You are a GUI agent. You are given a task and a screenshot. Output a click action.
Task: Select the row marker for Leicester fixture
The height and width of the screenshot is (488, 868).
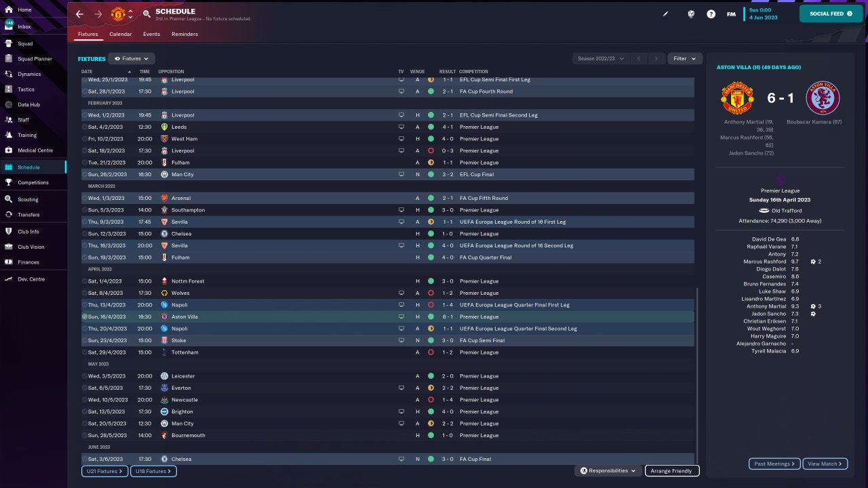(x=85, y=376)
